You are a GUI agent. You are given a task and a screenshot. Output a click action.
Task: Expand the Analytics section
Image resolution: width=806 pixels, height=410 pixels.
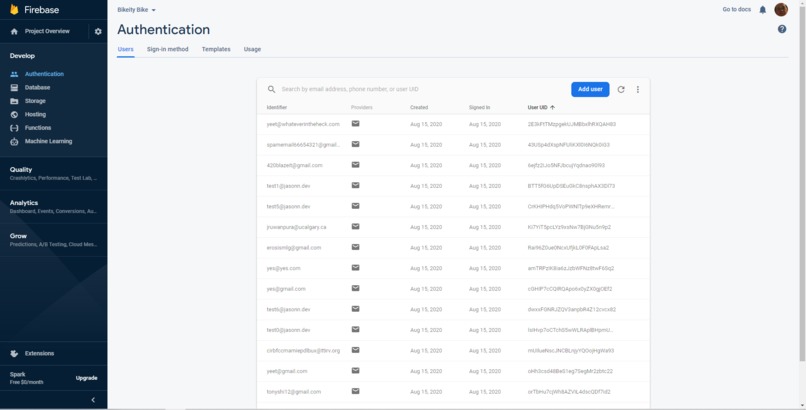tap(53, 207)
